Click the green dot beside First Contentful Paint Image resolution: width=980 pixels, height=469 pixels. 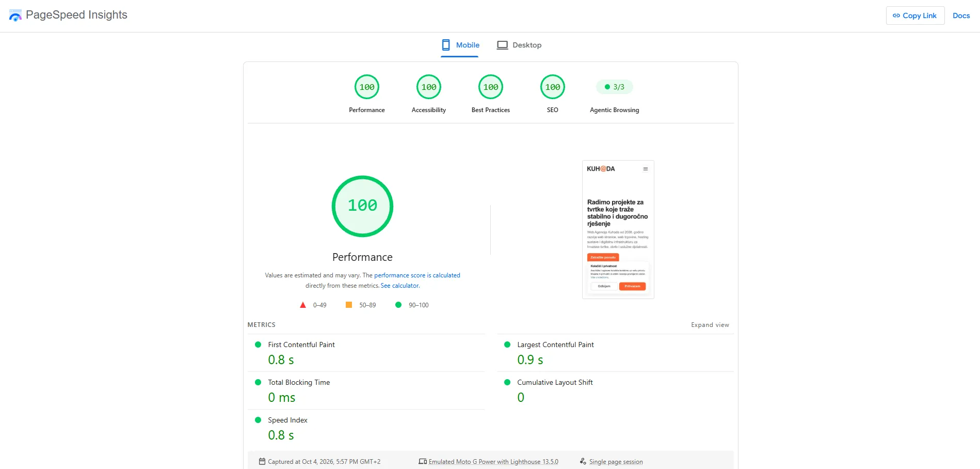(258, 345)
